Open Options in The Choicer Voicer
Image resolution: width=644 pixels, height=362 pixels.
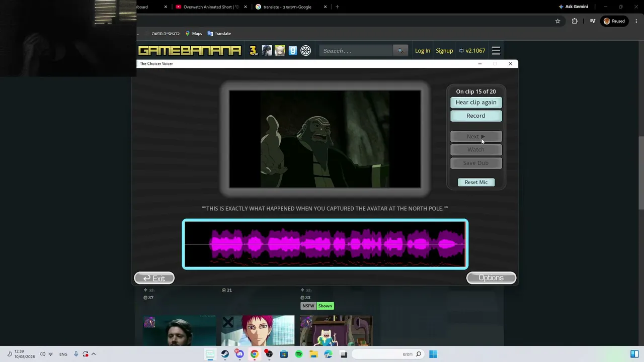pos(492,278)
